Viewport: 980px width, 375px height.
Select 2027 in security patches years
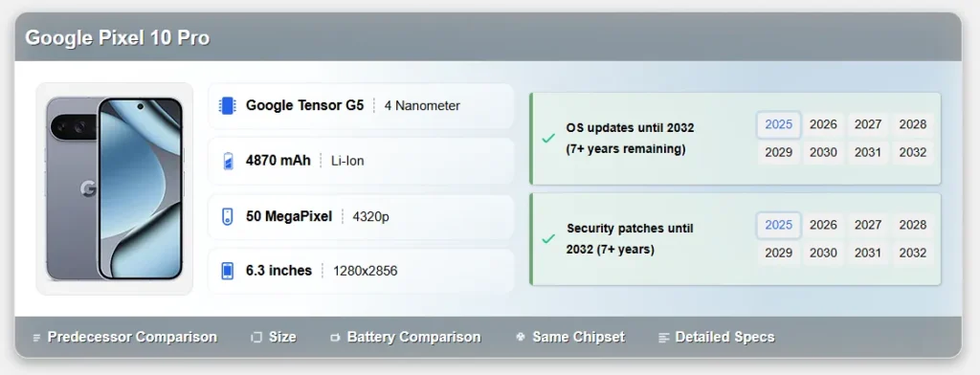point(868,225)
